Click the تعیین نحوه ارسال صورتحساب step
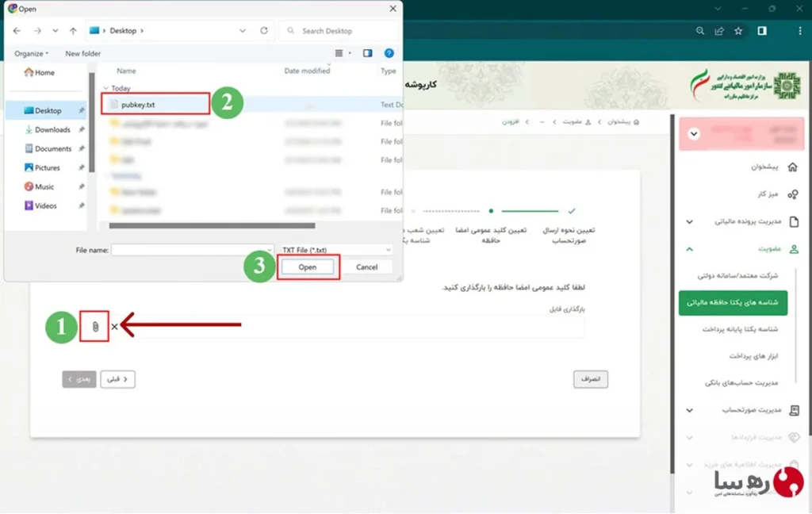This screenshot has height=514, width=812. click(x=569, y=235)
